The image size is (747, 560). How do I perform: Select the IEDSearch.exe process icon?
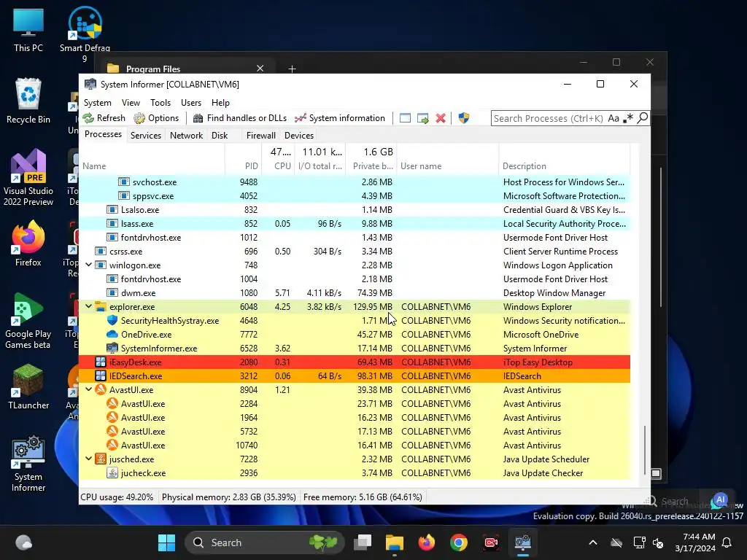pyautogui.click(x=100, y=376)
